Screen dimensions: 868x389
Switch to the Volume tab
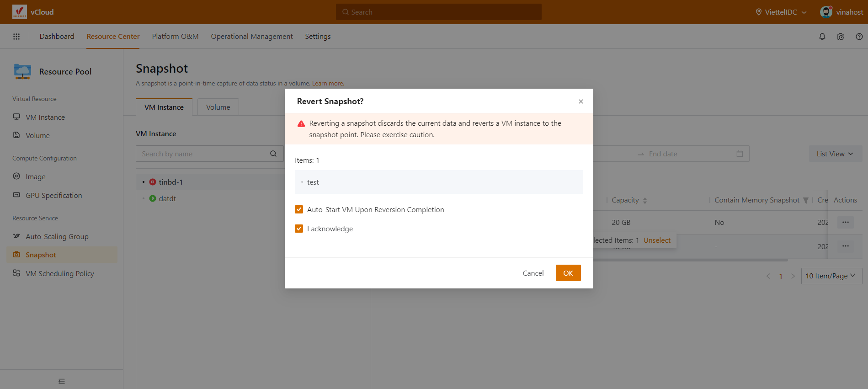click(x=218, y=107)
